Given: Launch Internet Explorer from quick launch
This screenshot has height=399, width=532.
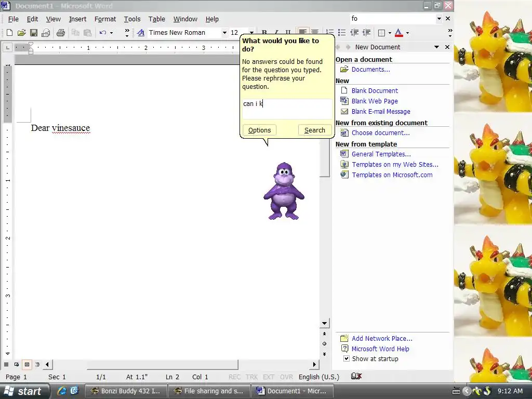Looking at the screenshot, I should point(62,391).
